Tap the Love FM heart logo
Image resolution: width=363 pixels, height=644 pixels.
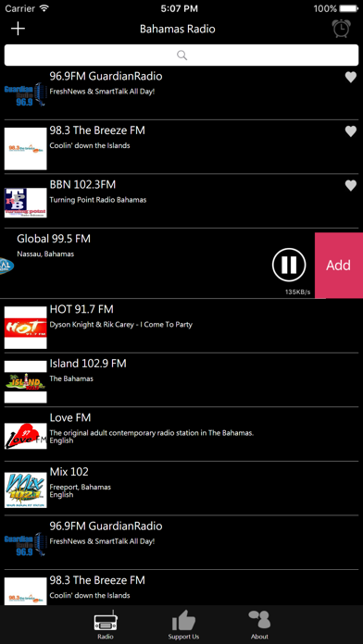26,436
